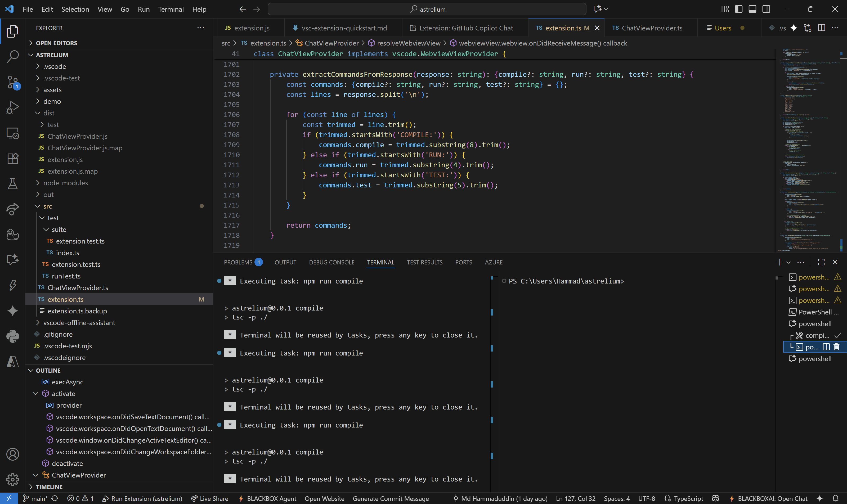Open the new terminal launch profile dropdown

tap(788, 262)
